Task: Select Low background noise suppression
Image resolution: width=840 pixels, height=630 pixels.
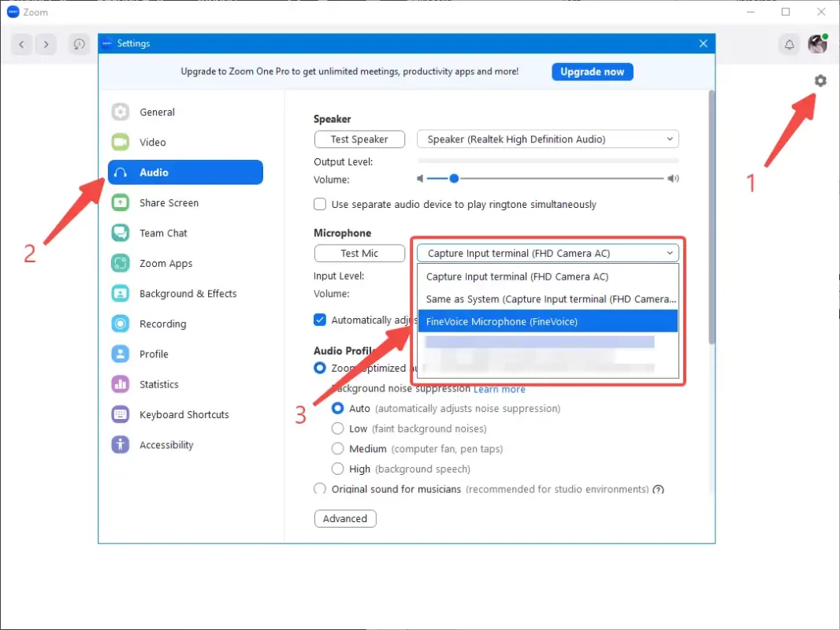Action: [x=338, y=429]
